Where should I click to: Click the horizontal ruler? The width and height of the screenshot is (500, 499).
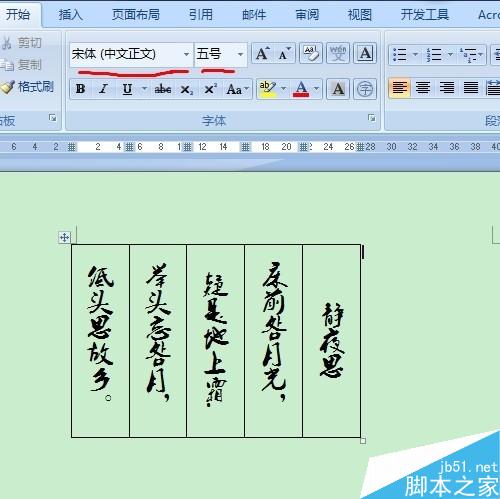250,147
